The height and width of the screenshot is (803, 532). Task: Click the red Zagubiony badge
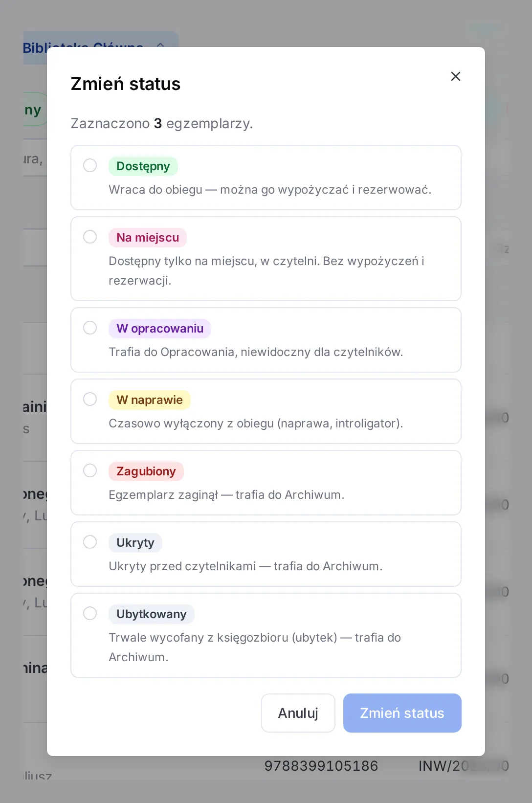146,471
